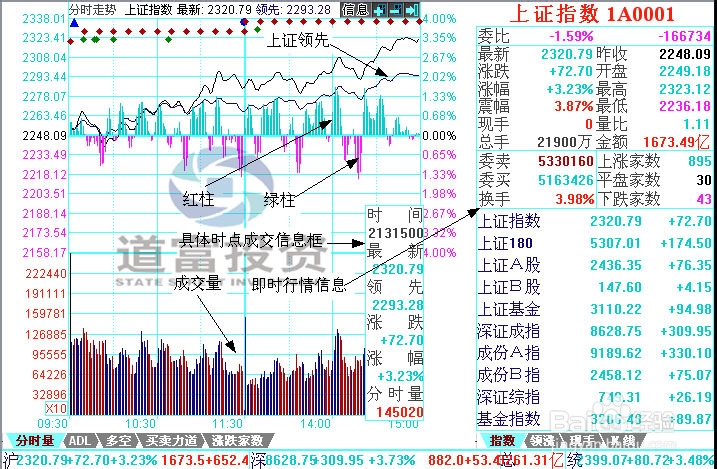Open the 现手 tab
Viewport: 717px width, 469px height.
click(x=581, y=441)
